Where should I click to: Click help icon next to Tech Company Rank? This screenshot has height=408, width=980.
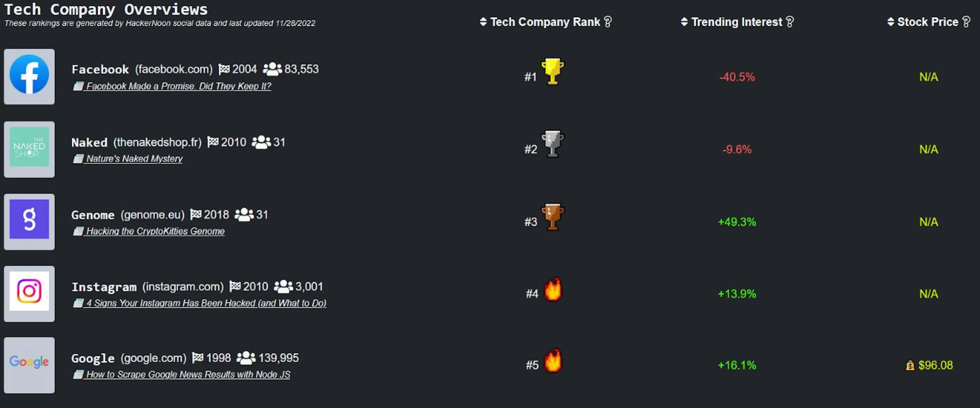[608, 22]
